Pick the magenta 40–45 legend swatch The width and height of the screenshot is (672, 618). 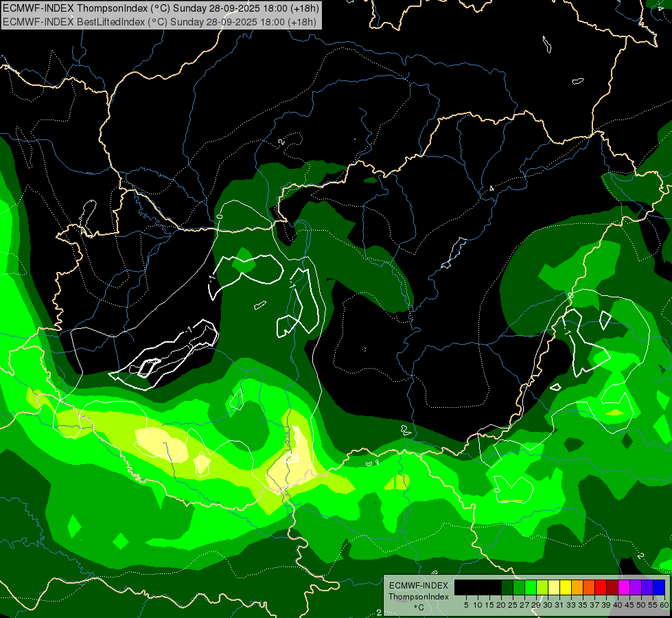tap(624, 587)
